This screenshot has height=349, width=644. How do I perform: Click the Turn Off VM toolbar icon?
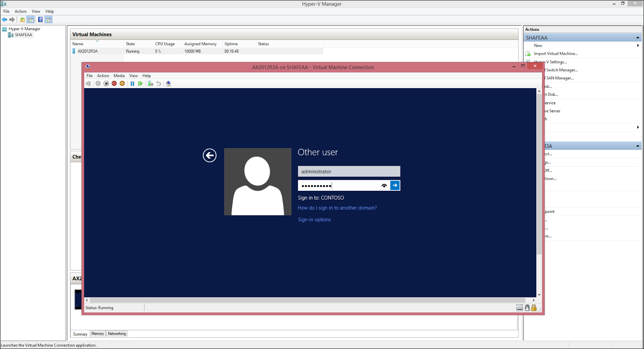pyautogui.click(x=106, y=83)
